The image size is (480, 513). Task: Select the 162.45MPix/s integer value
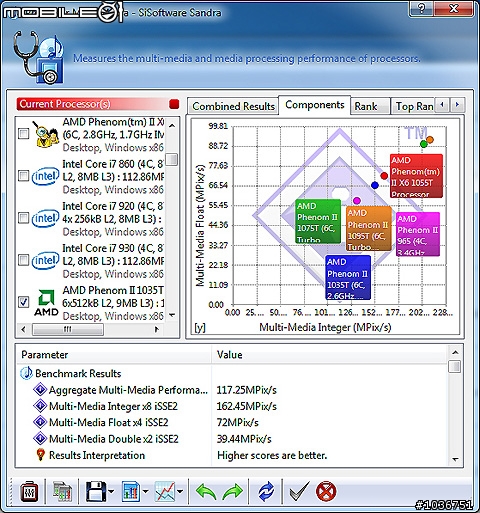tap(246, 406)
